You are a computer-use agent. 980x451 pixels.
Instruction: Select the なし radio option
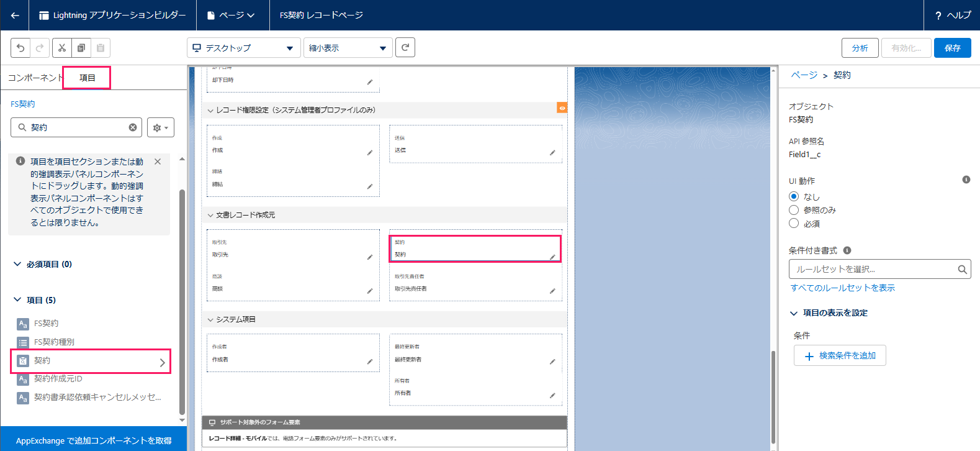click(794, 196)
